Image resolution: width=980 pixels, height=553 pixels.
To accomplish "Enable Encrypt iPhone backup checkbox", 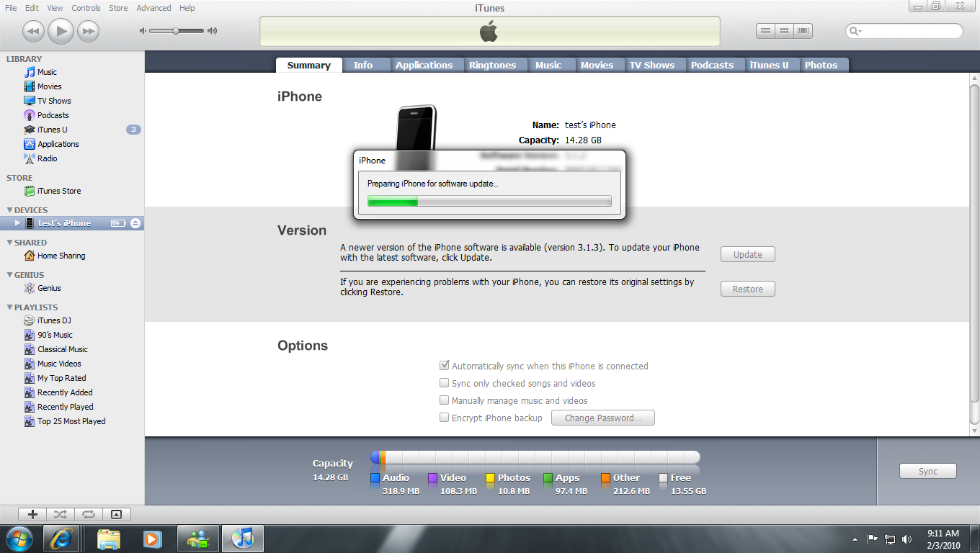I will point(445,418).
